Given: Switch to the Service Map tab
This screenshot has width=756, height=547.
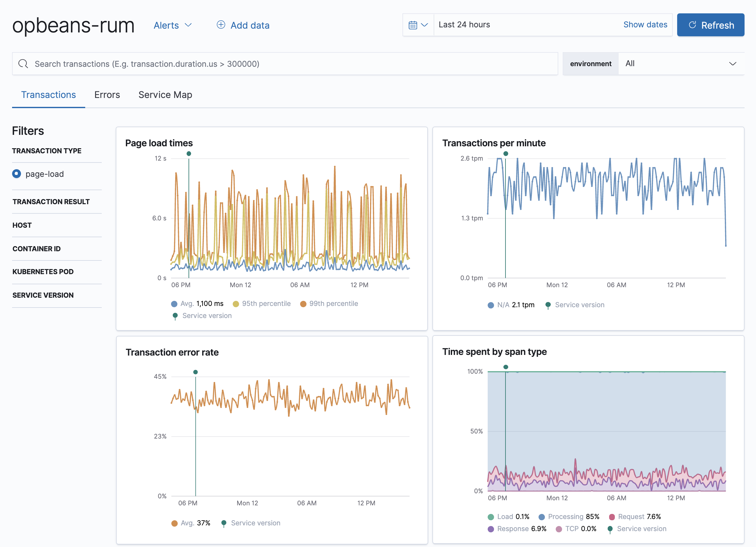Looking at the screenshot, I should pyautogui.click(x=164, y=94).
